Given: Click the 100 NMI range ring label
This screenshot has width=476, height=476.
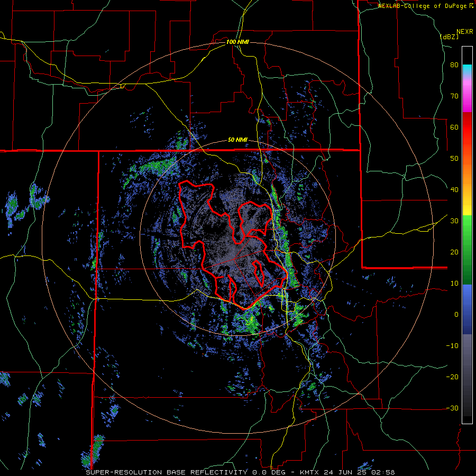Looking at the screenshot, I should coord(237,42).
